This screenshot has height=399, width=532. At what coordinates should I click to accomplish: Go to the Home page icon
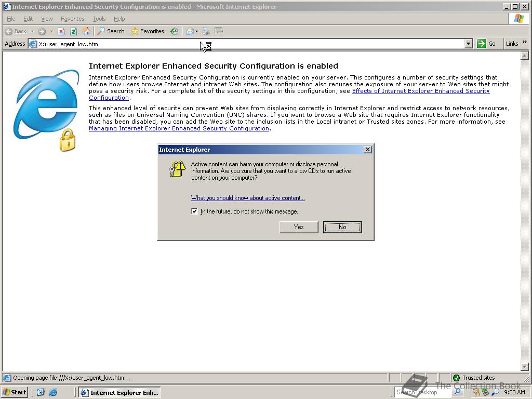(x=87, y=31)
